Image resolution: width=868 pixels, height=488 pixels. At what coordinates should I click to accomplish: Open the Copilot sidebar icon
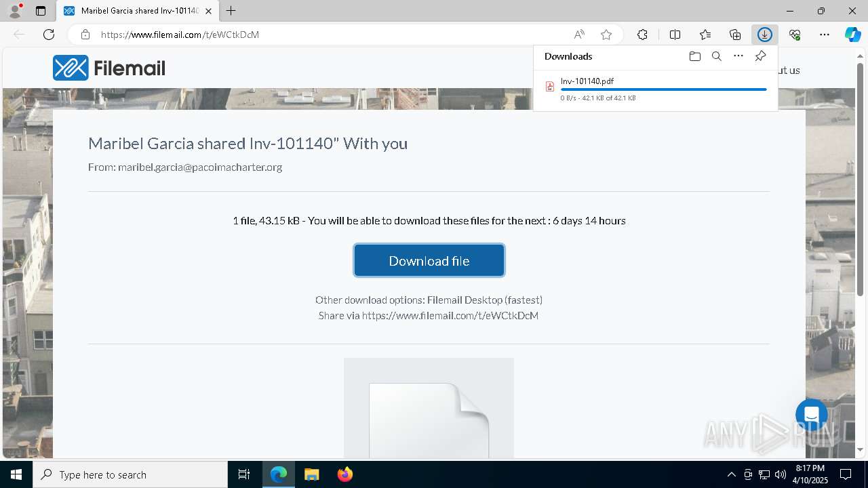pos(852,35)
